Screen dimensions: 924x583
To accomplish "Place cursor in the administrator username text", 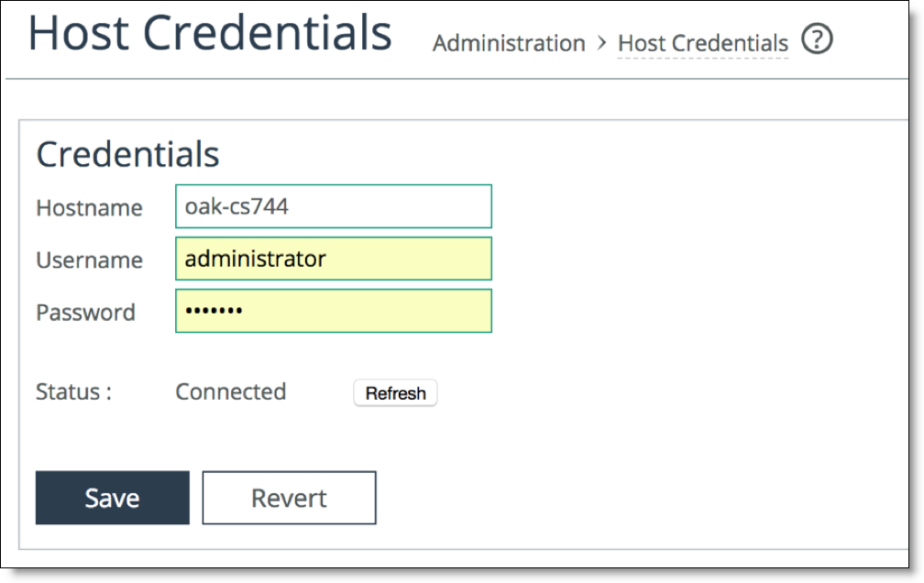I will click(x=255, y=258).
